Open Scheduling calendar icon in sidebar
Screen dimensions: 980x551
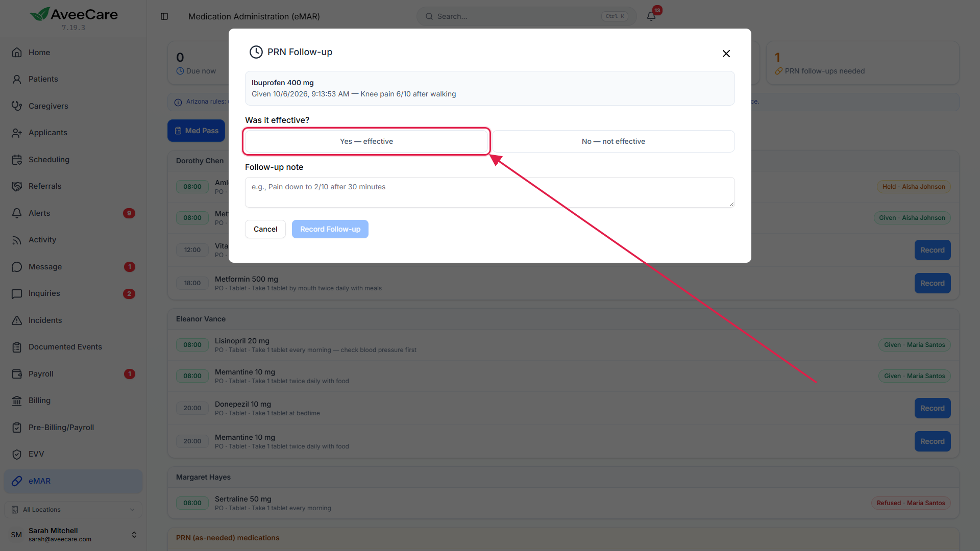[17, 160]
